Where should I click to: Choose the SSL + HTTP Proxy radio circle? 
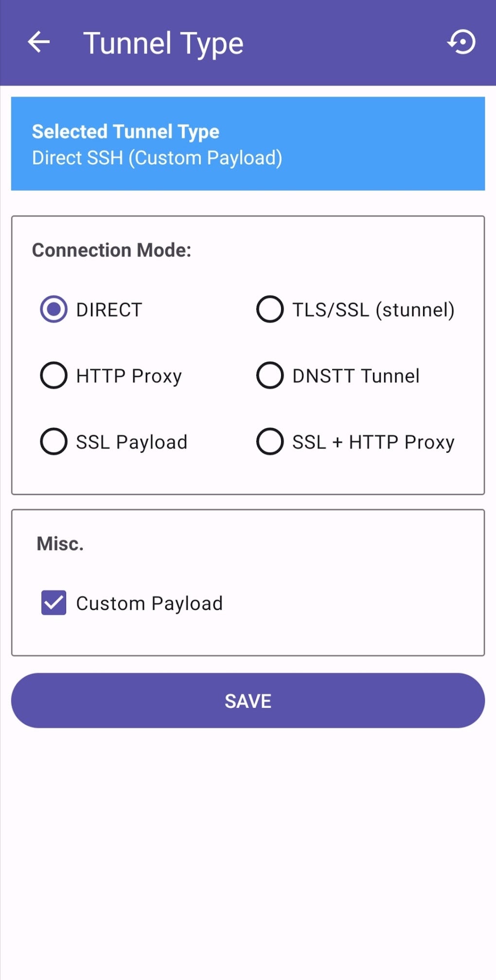coord(270,442)
